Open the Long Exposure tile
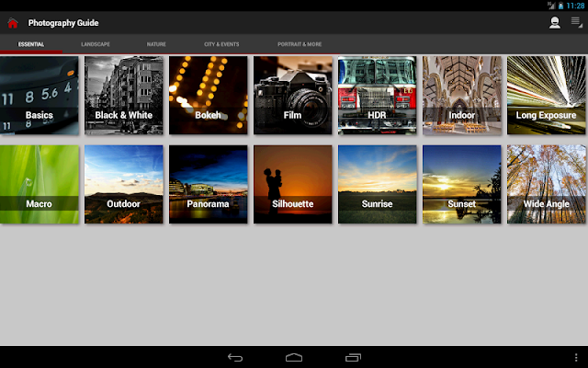Image resolution: width=588 pixels, height=368 pixels. 547,96
